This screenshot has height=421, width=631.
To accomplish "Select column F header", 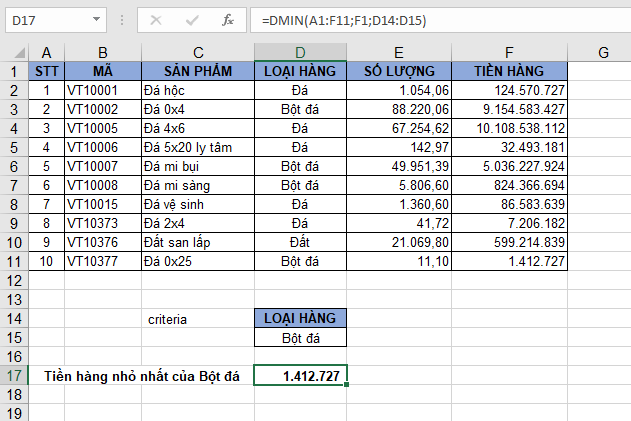I will (x=510, y=52).
